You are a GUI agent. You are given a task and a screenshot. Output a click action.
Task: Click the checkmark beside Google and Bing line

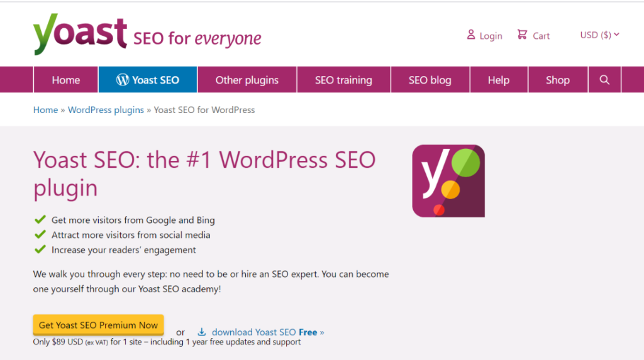40,220
